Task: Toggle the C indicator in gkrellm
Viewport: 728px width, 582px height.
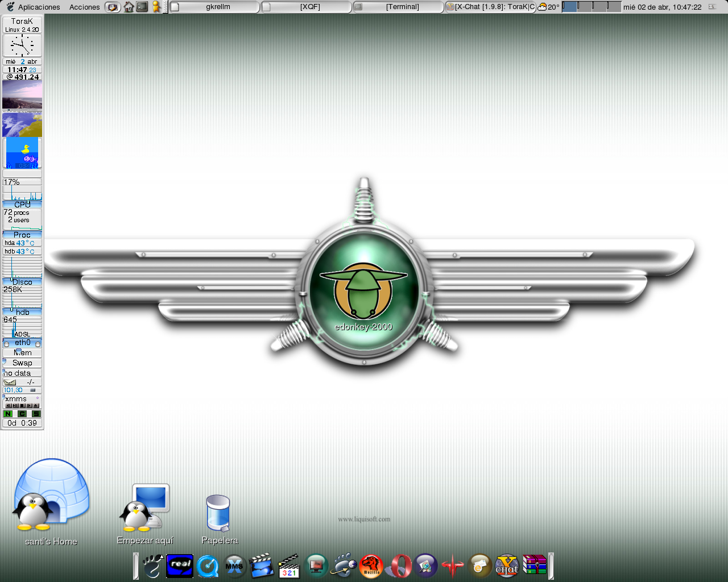Action: pos(22,414)
